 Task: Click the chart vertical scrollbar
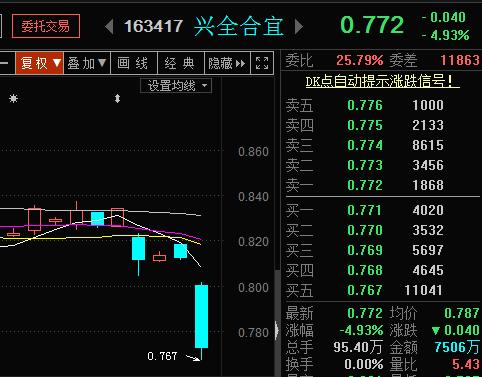pyautogui.click(x=277, y=323)
